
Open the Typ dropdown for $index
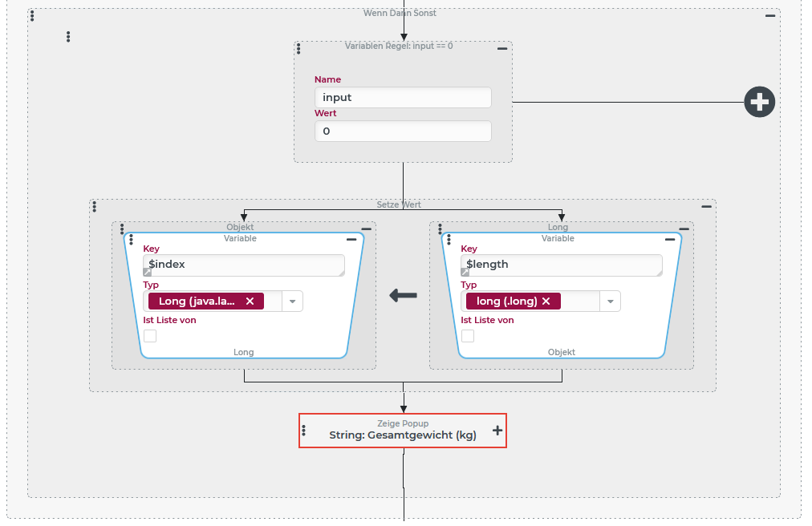tap(292, 301)
